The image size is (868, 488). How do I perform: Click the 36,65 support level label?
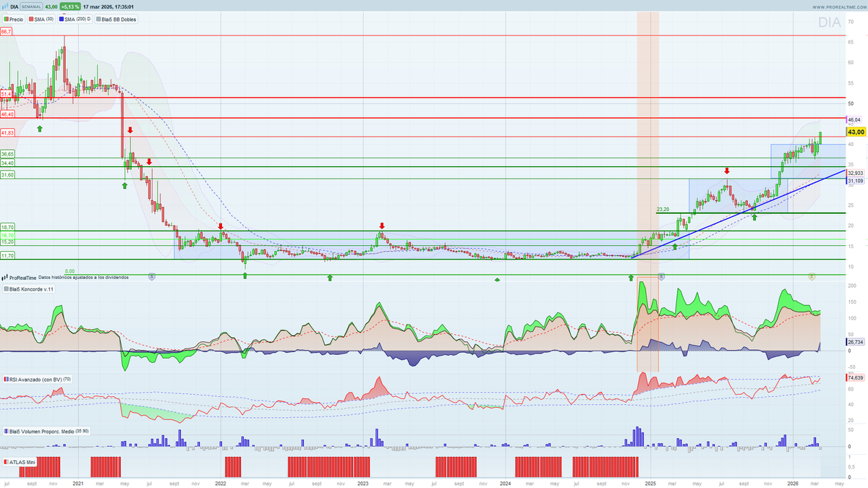tap(8, 154)
